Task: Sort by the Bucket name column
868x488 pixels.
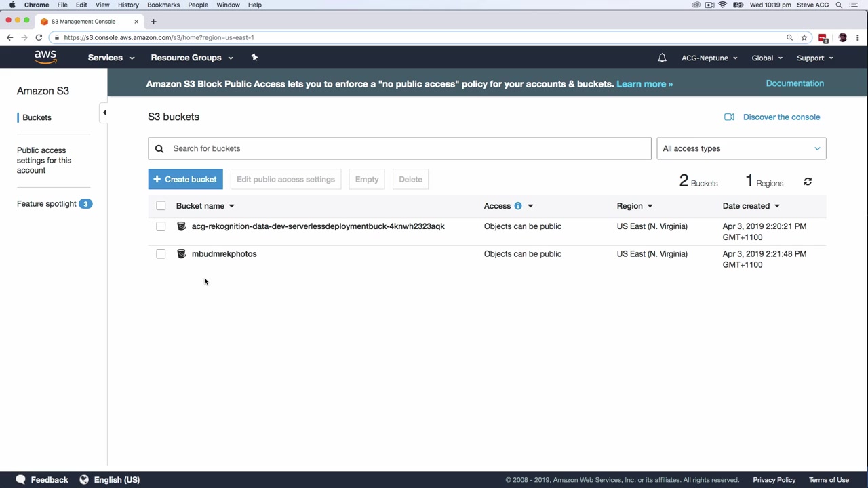Action: tap(205, 206)
